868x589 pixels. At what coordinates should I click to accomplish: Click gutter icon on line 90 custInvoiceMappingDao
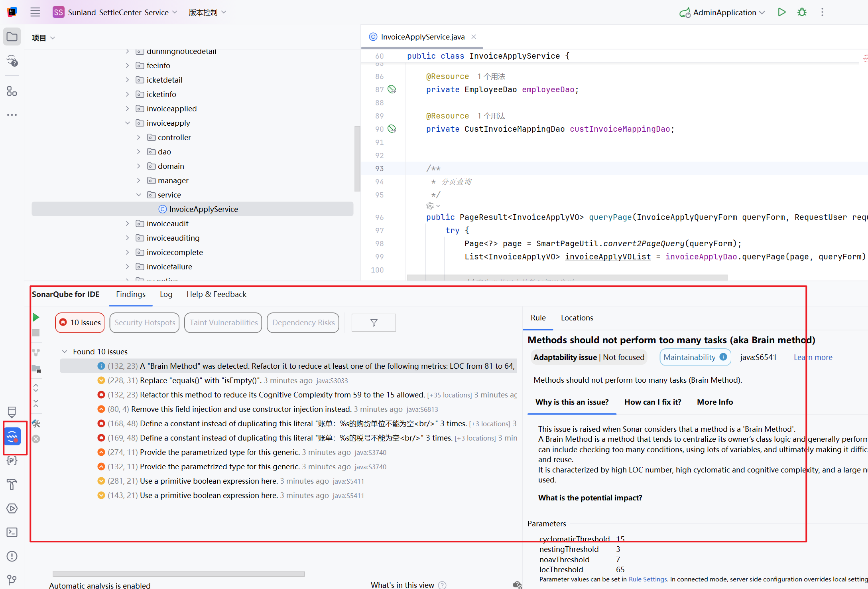point(392,129)
